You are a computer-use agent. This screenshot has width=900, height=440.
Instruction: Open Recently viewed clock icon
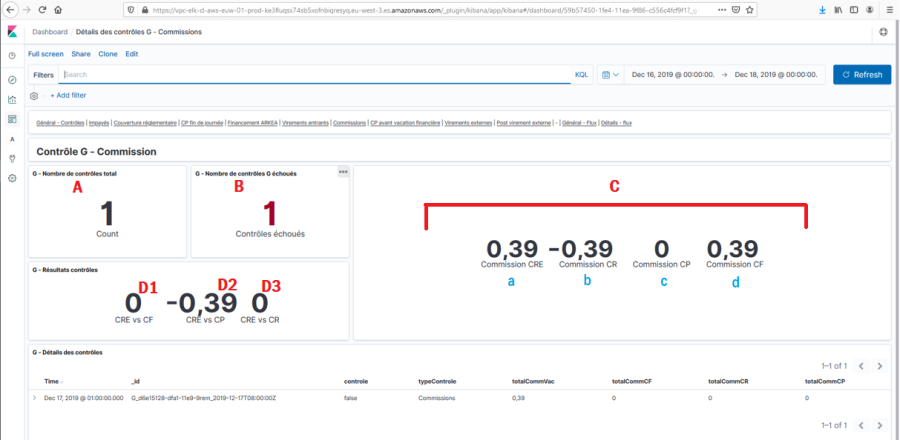coord(12,54)
